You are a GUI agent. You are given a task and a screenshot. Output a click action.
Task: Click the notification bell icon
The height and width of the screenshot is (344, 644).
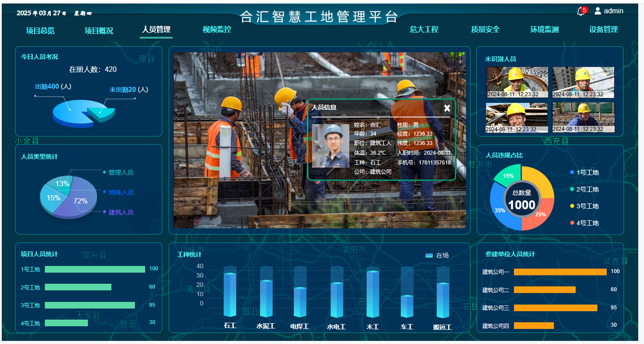click(581, 12)
